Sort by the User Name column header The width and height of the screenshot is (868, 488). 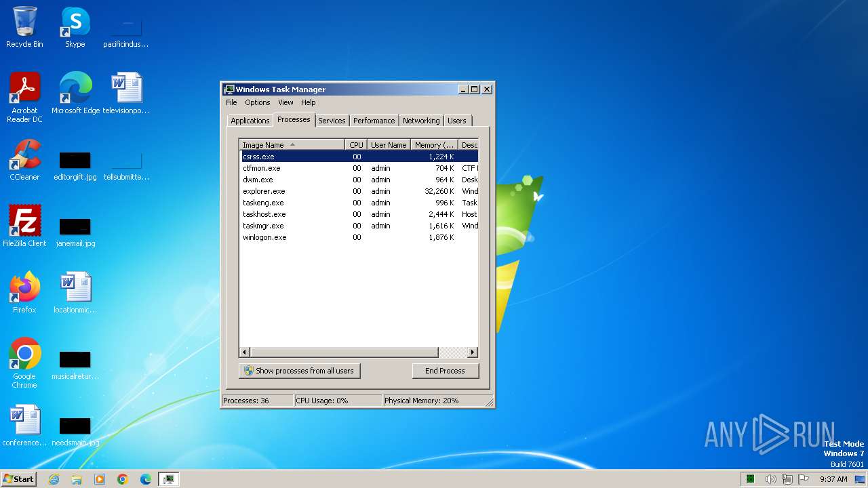pyautogui.click(x=389, y=145)
